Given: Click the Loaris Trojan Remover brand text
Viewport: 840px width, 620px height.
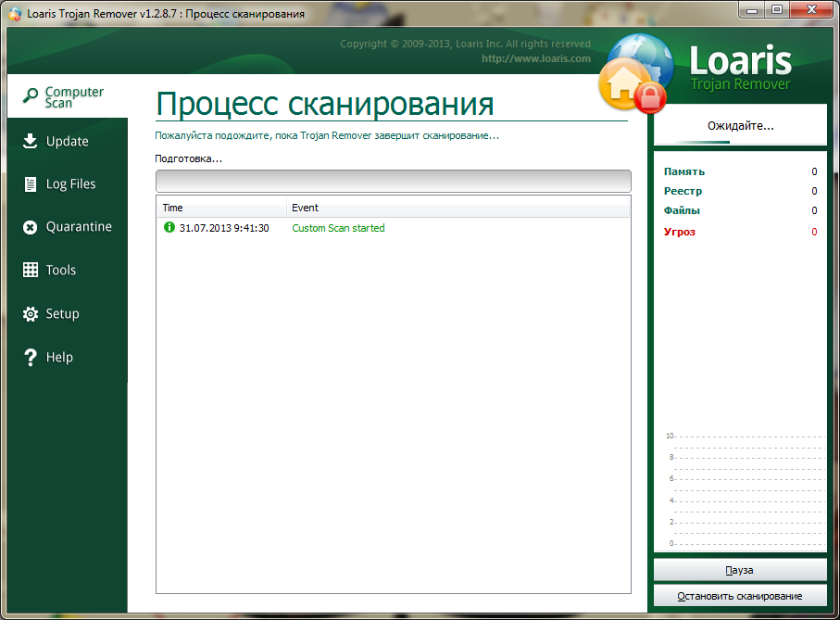Looking at the screenshot, I should (740, 67).
